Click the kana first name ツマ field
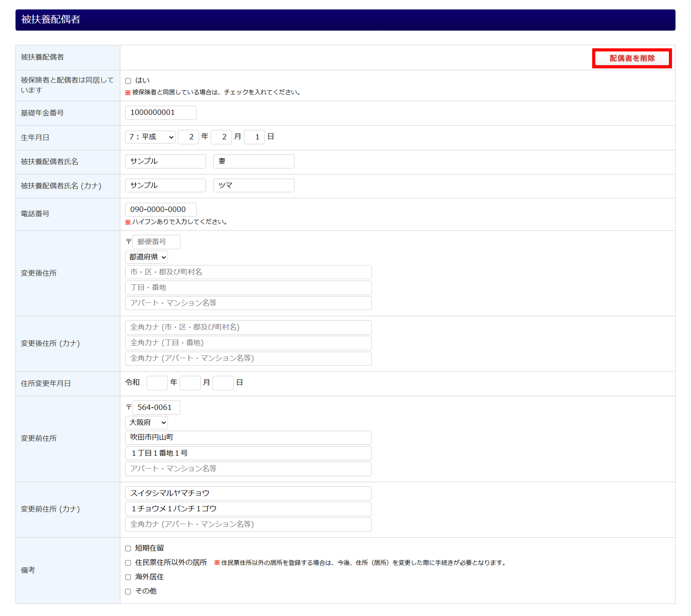The image size is (691, 616). click(x=254, y=185)
